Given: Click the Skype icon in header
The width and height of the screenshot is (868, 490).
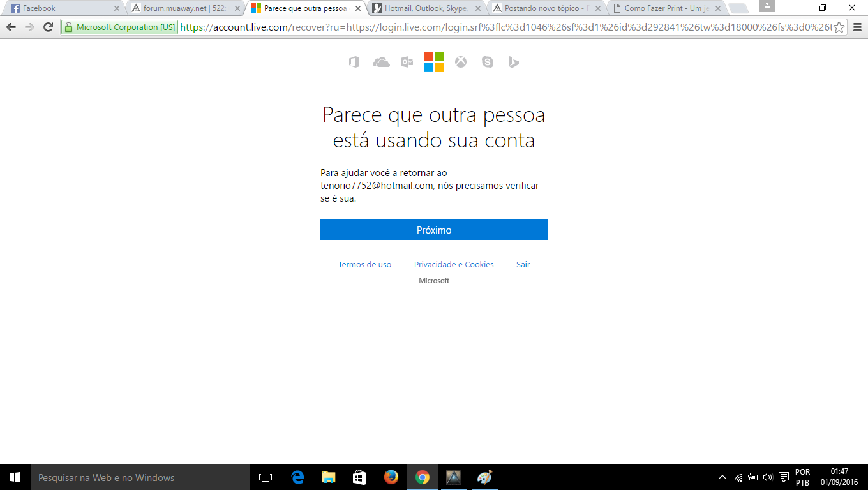Looking at the screenshot, I should (488, 62).
